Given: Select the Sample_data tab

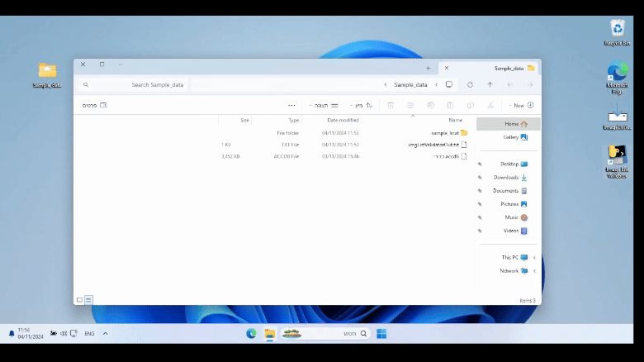Looking at the screenshot, I should click(x=490, y=69).
